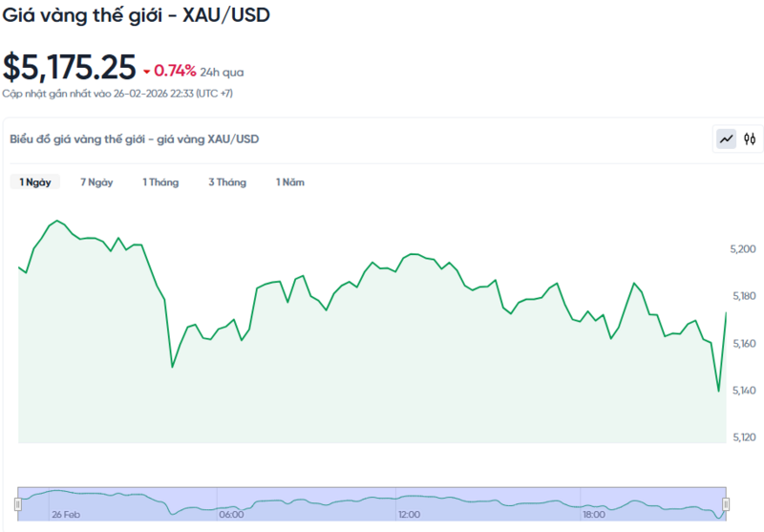
Task: Click the chart title Biểu đồ giá vàng
Action: [134, 139]
